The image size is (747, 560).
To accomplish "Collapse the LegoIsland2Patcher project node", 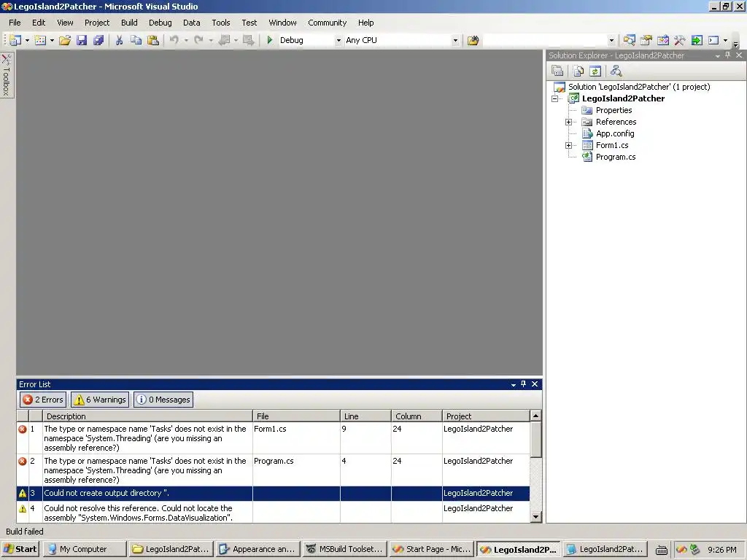I will pyautogui.click(x=555, y=98).
